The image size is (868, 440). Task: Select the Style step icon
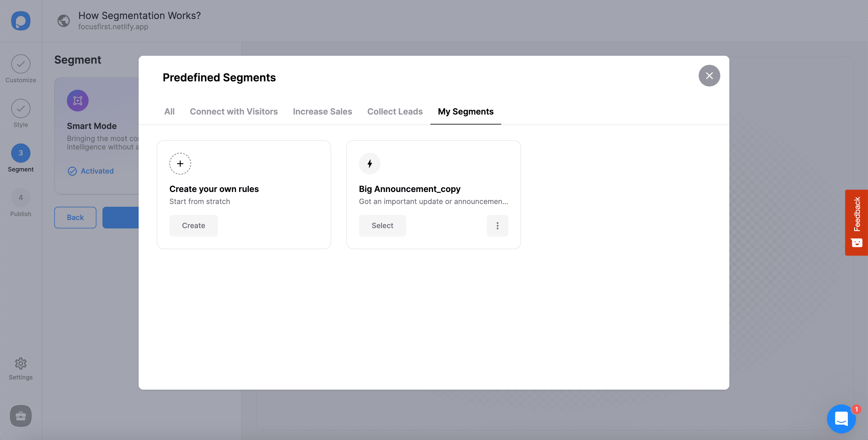(20, 108)
